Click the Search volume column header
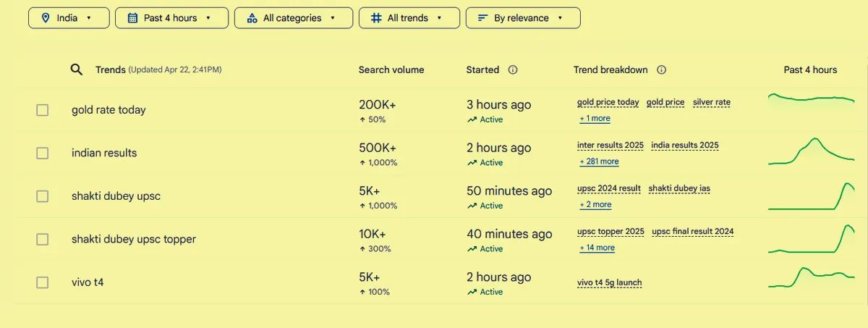The image size is (868, 328). click(x=391, y=70)
